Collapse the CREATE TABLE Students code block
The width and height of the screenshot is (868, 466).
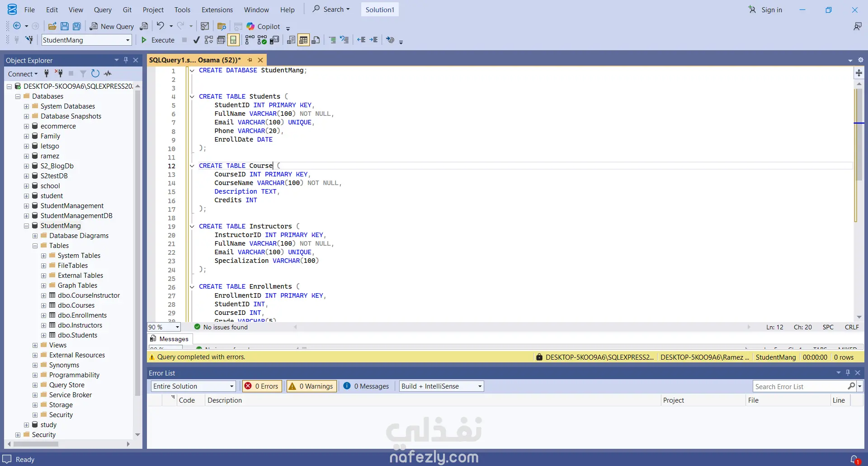pyautogui.click(x=192, y=96)
